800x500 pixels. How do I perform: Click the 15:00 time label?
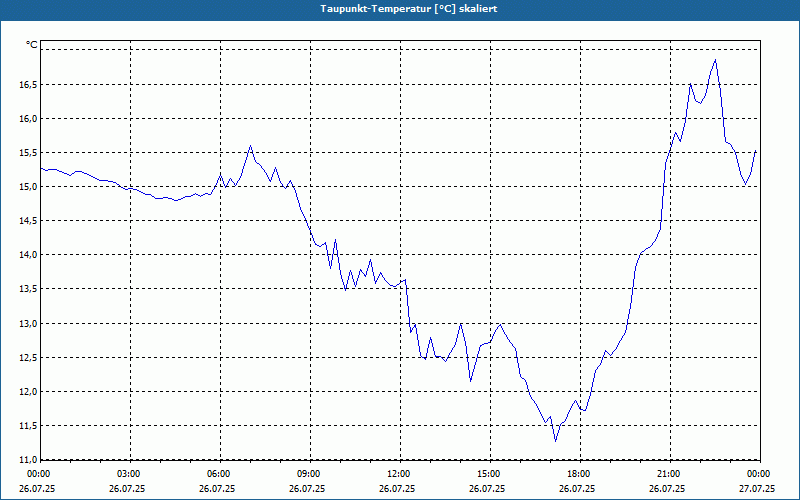point(490,474)
